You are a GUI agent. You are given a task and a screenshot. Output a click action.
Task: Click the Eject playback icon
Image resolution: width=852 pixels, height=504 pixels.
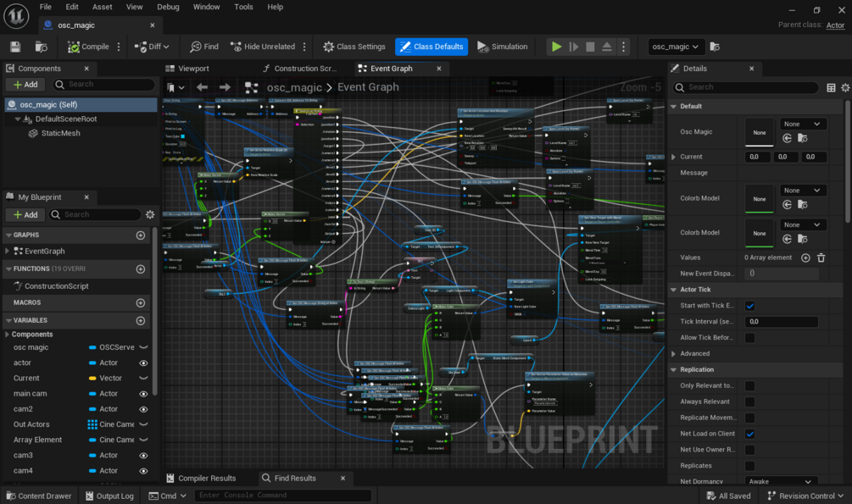click(607, 47)
